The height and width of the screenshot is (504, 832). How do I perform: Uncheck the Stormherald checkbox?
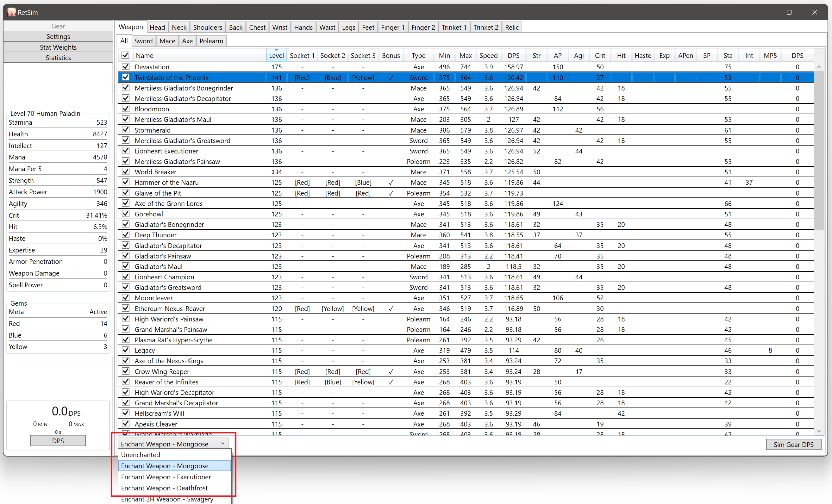tap(125, 130)
